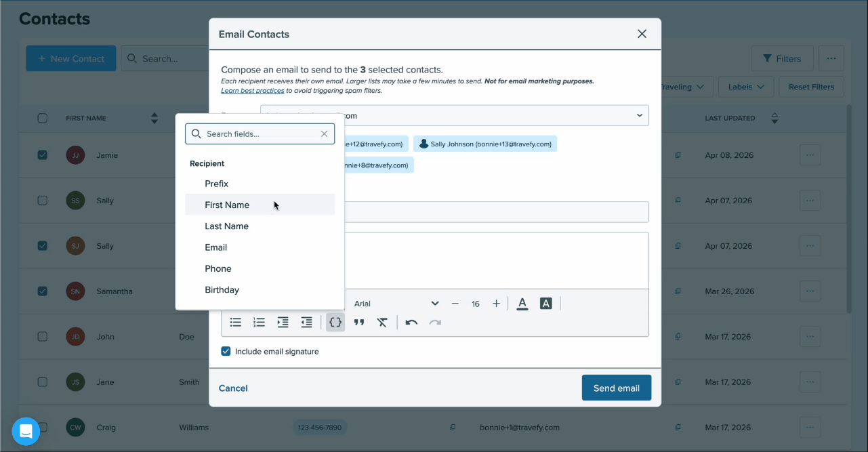868x452 pixels.
Task: Cancel the email dialog
Action: (233, 388)
